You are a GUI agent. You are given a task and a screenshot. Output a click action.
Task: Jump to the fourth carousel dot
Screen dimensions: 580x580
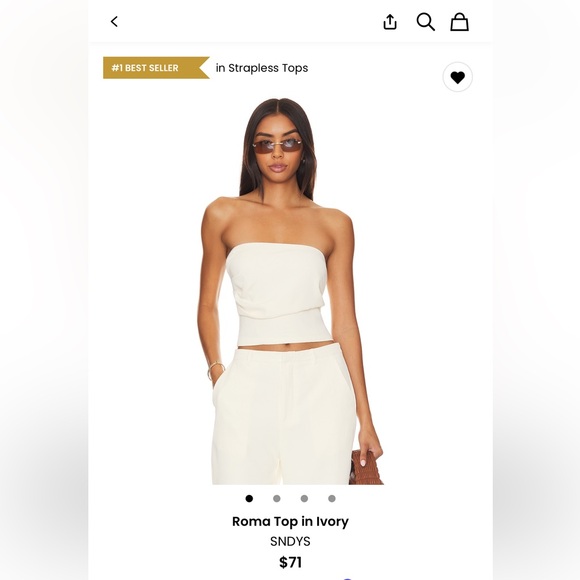(332, 499)
